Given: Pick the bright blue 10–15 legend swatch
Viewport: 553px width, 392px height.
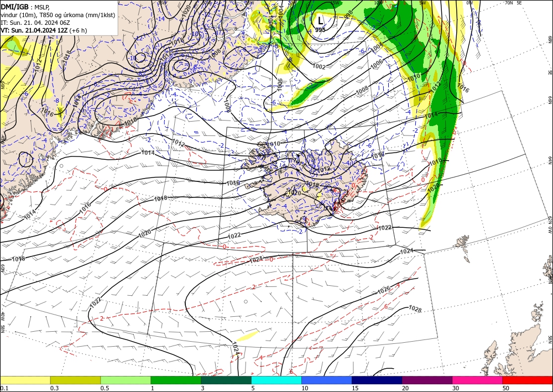Looking at the screenshot, I should 327,380.
